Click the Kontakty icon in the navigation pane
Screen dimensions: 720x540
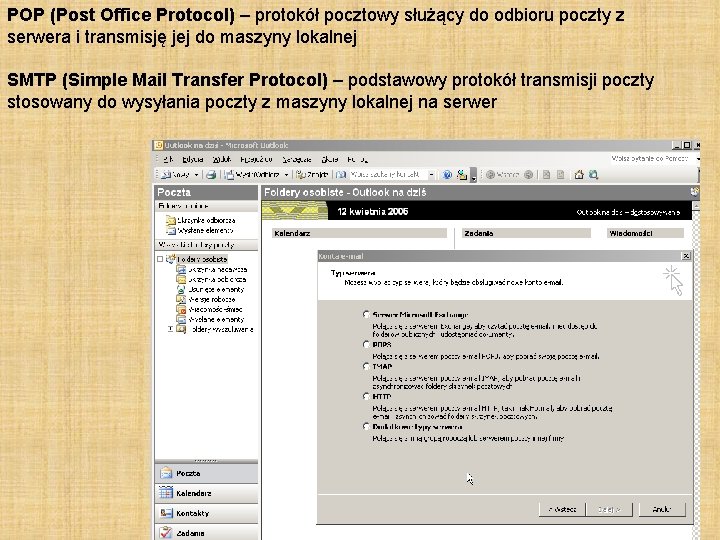tap(166, 513)
